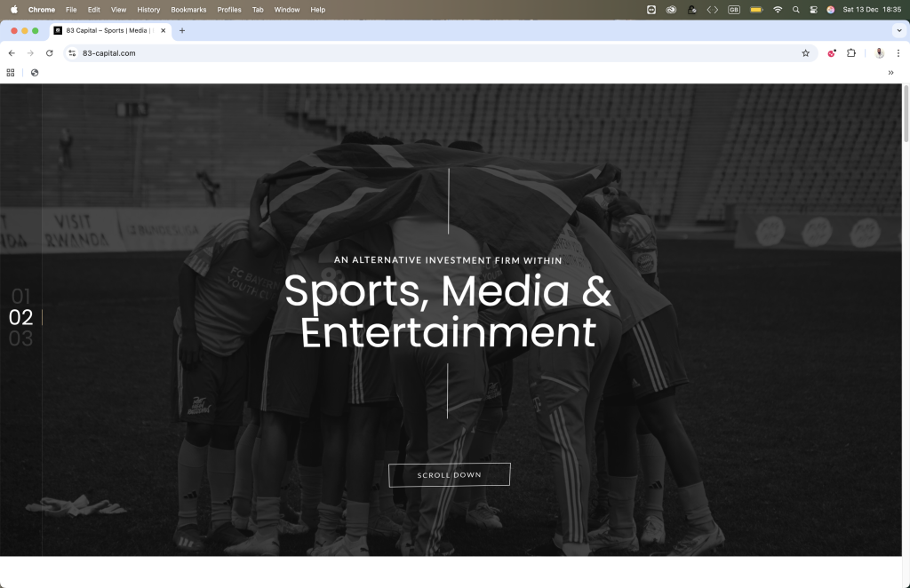910x588 pixels.
Task: Bookmark this page with the star icon
Action: pyautogui.click(x=805, y=53)
